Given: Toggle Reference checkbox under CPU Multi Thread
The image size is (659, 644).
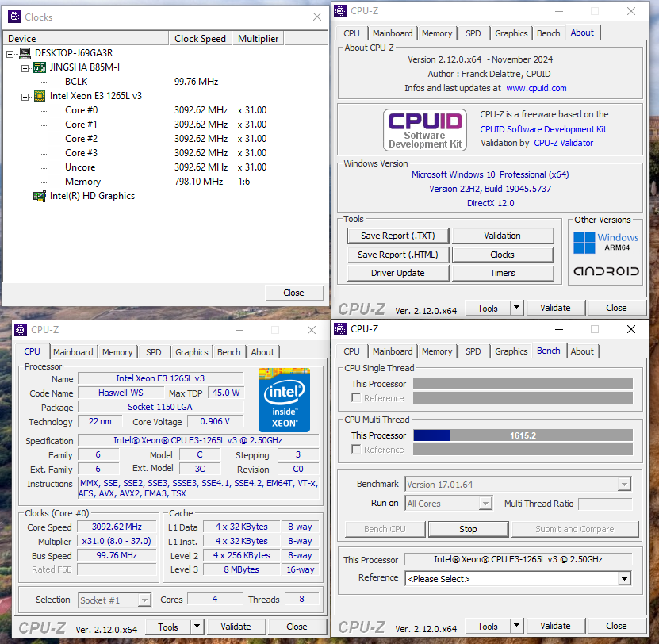Looking at the screenshot, I should [x=356, y=450].
